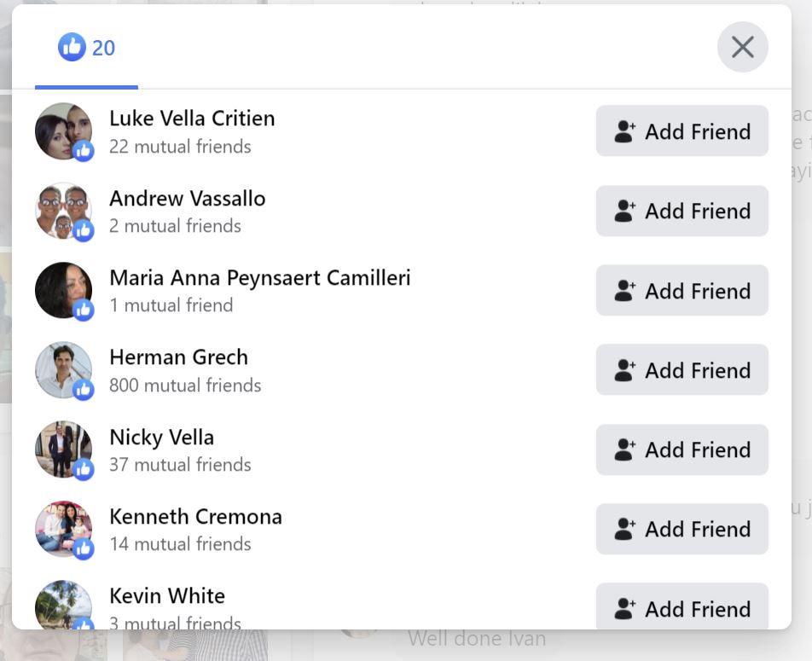Send friend request to Maria Anna Peynsaert Camilleri
This screenshot has width=812, height=661.
coord(681,291)
